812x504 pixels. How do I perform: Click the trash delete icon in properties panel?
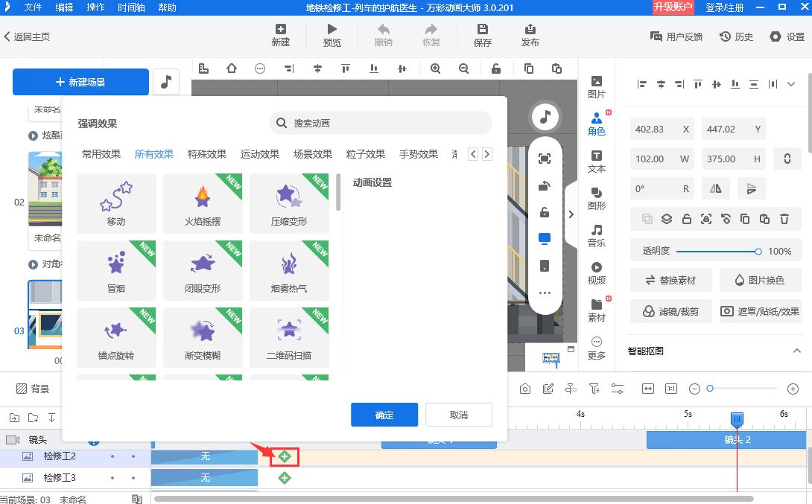784,218
